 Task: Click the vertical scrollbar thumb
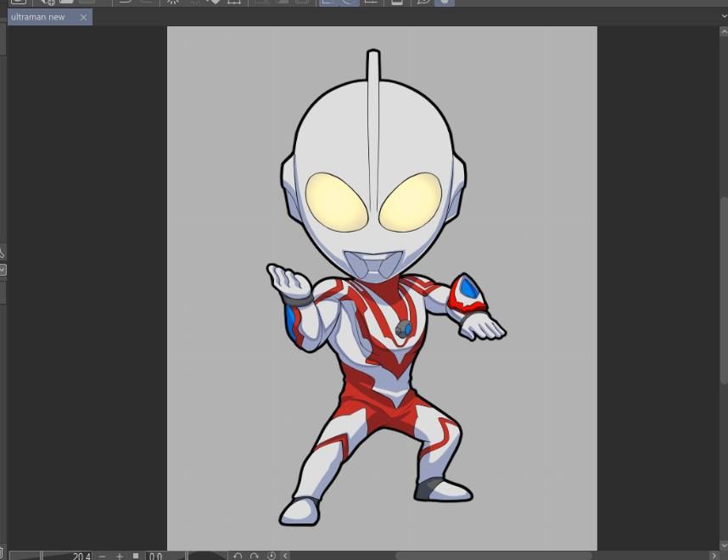725,291
